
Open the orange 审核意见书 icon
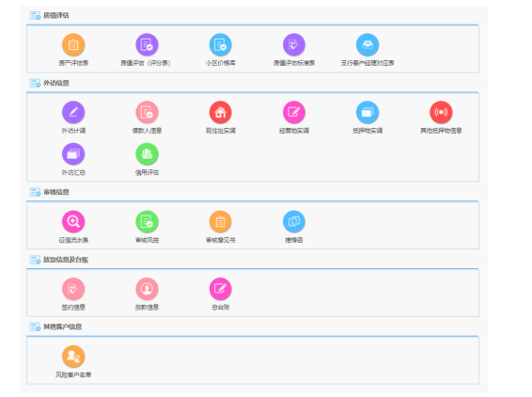[x=221, y=221]
